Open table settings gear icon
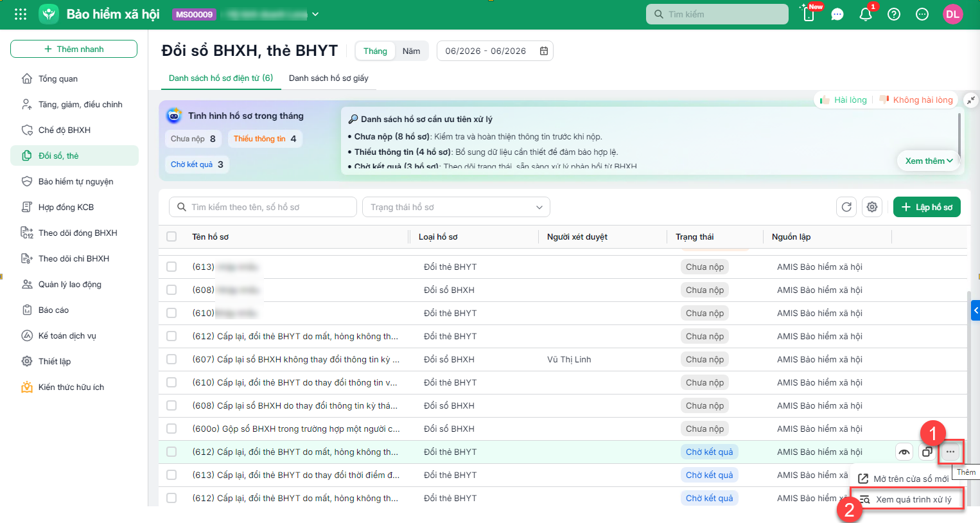This screenshot has width=980, height=523. (x=872, y=207)
